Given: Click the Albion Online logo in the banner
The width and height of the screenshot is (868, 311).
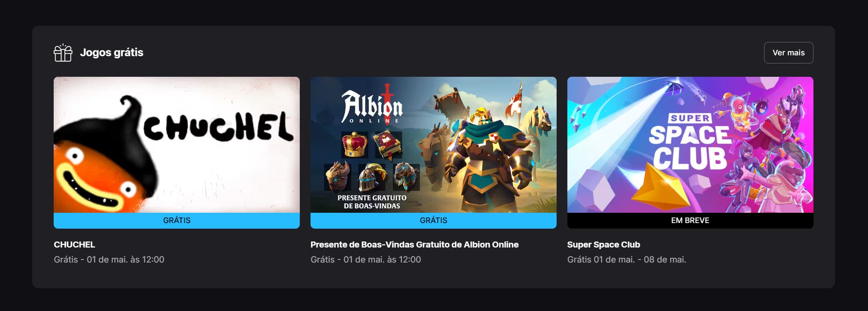Looking at the screenshot, I should [x=372, y=105].
